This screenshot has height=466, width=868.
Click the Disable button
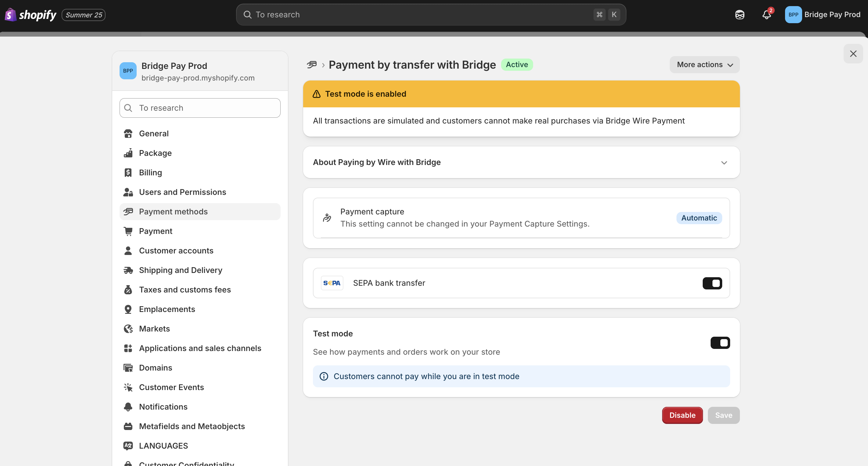[x=682, y=415]
